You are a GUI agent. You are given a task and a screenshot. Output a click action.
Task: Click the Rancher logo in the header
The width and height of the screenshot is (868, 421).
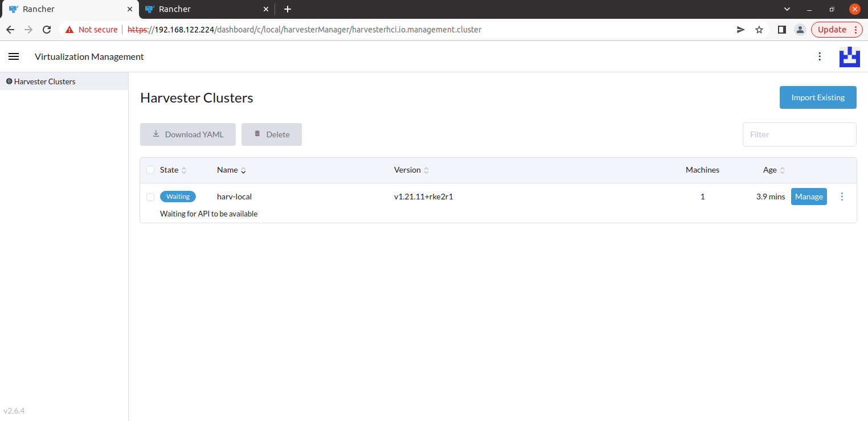pyautogui.click(x=849, y=56)
